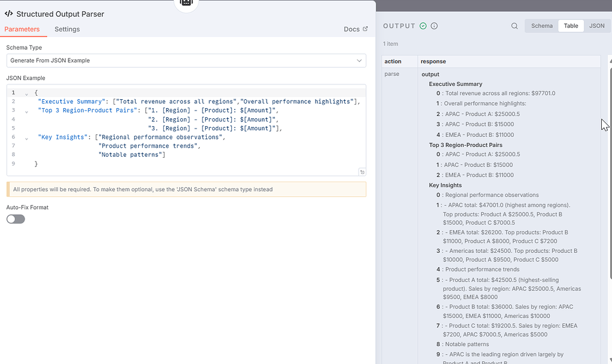Click the reset icon in the JSON editor corner
The height and width of the screenshot is (364, 612).
pyautogui.click(x=362, y=172)
